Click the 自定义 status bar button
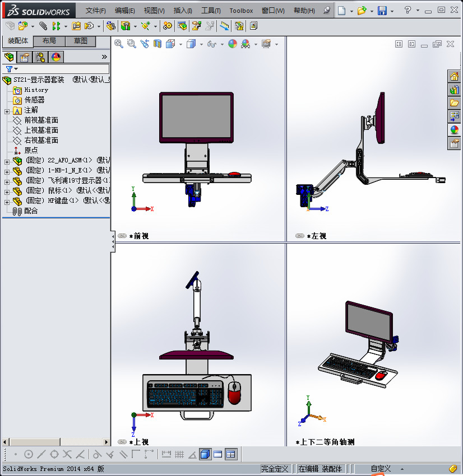Image resolution: width=463 pixels, height=476 pixels. point(381,469)
